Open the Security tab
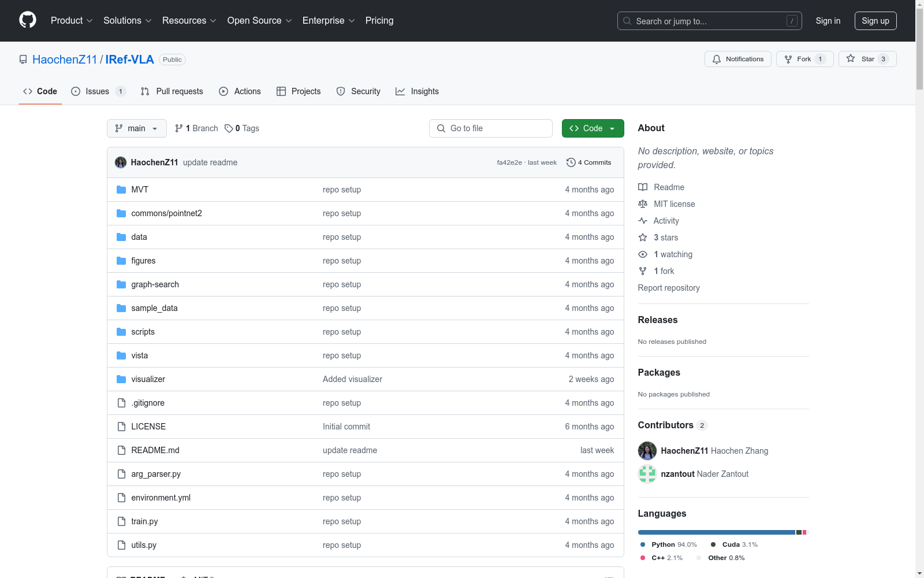Screen dimensions: 924x578 (359, 91)
